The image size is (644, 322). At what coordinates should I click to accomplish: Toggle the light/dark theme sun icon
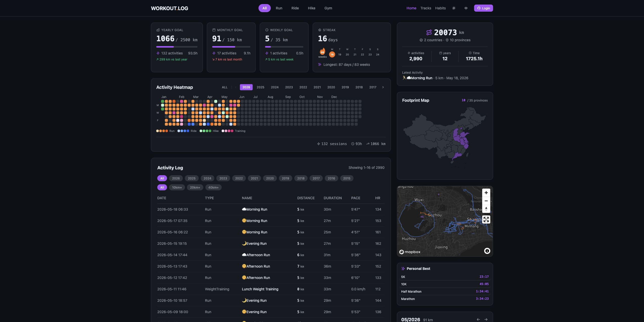[454, 8]
